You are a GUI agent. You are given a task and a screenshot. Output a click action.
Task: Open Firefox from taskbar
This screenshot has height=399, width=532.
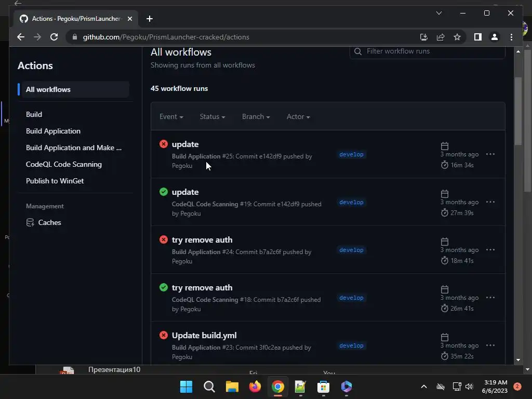(255, 387)
